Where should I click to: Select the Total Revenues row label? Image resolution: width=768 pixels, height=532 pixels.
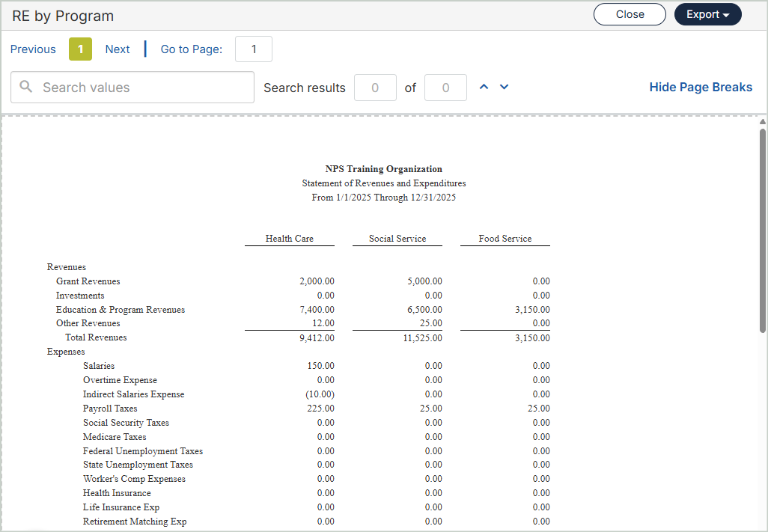(96, 337)
